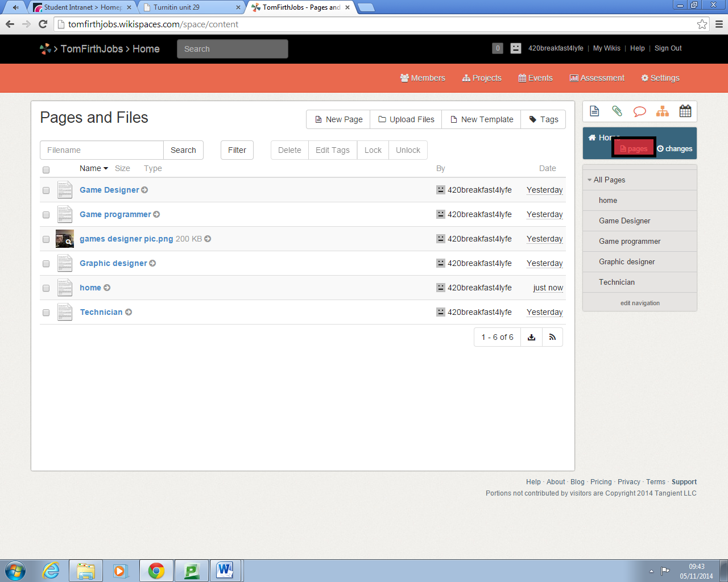Screen dimensions: 728x582
Task: Click the arrow icon next to Game Designer
Action: click(x=144, y=190)
